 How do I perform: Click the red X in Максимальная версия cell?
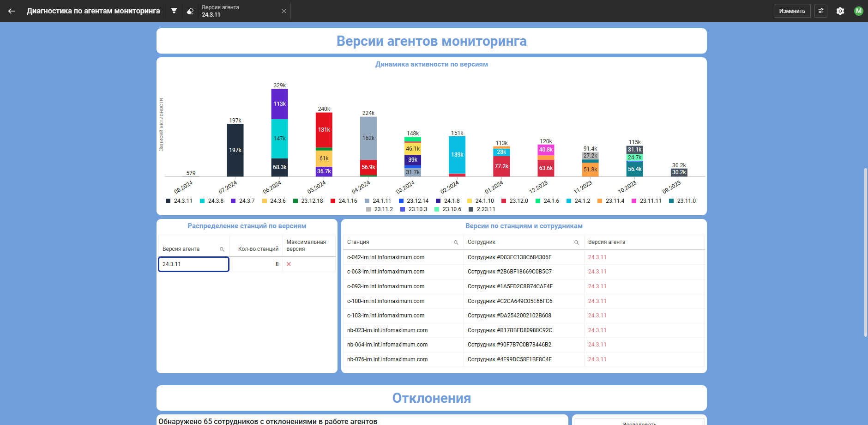point(289,264)
